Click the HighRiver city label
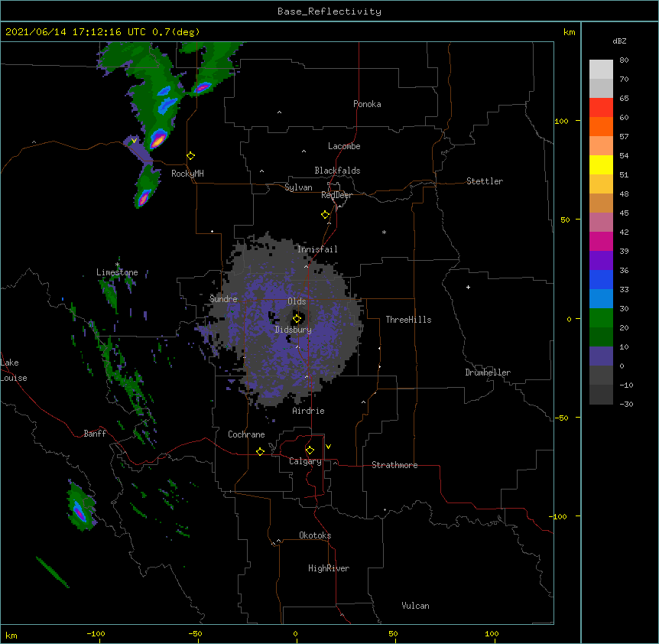Screen dimensions: 659x644 click(x=329, y=568)
